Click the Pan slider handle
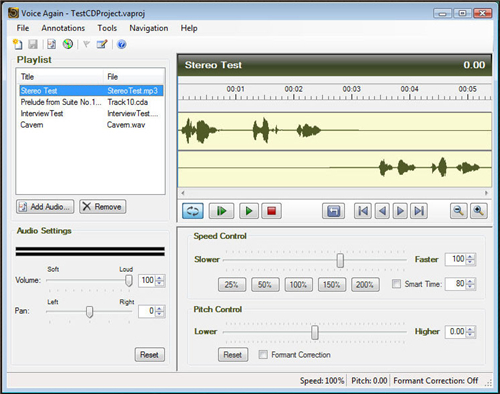Screen dimensions: 500x394 [x=89, y=312]
